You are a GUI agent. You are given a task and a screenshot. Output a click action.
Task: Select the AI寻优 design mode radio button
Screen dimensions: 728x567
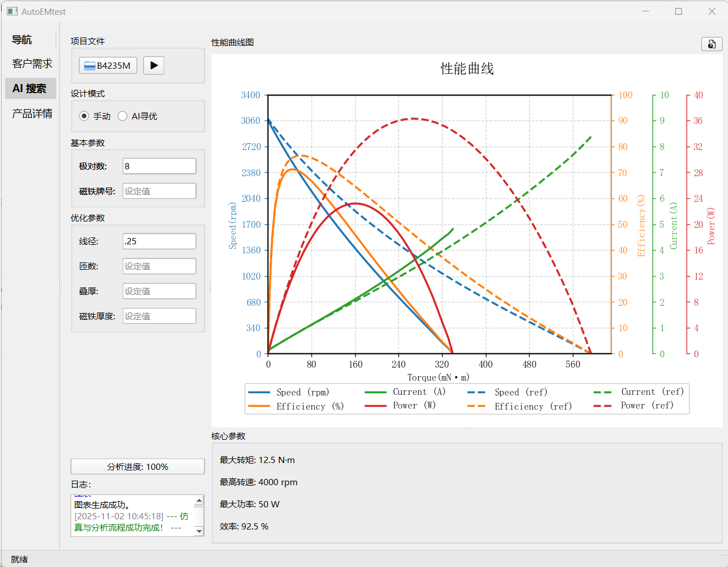pos(123,116)
